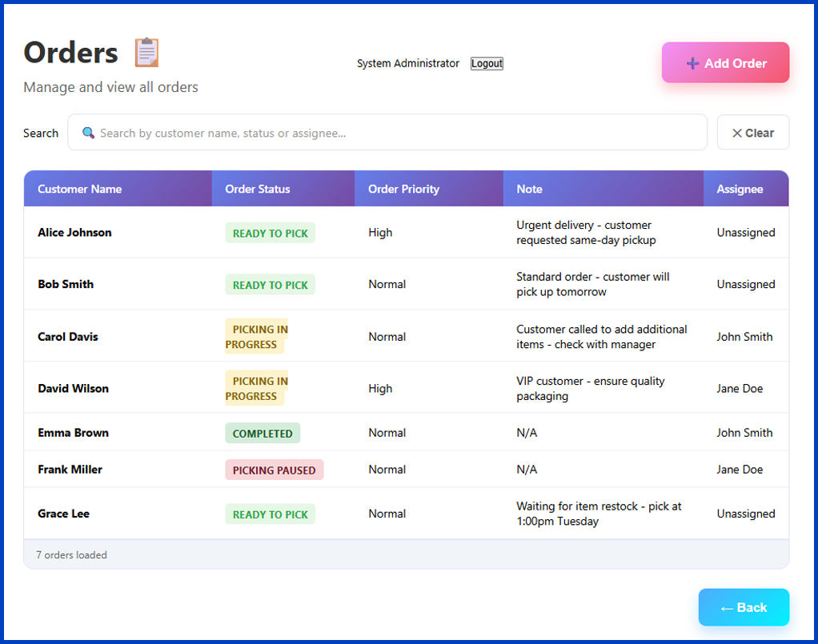Open the David Wilson order row
This screenshot has width=818, height=644.
[406, 388]
